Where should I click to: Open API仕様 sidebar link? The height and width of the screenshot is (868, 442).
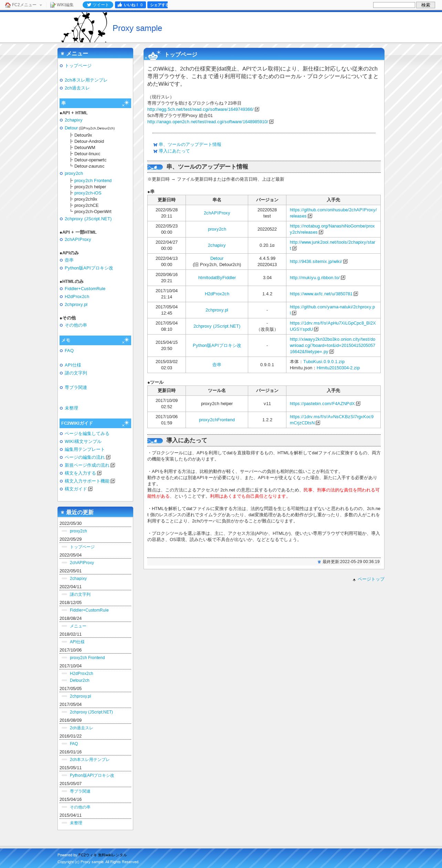[x=73, y=365]
